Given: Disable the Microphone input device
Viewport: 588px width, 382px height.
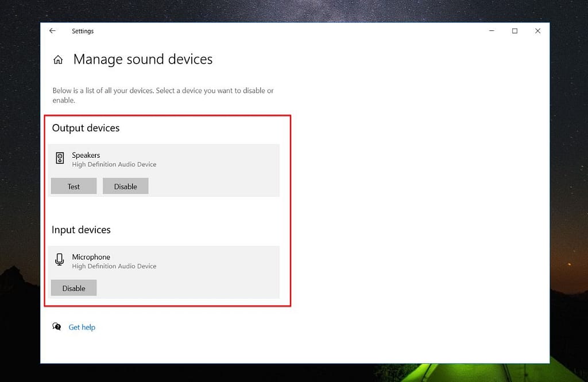Looking at the screenshot, I should (74, 288).
